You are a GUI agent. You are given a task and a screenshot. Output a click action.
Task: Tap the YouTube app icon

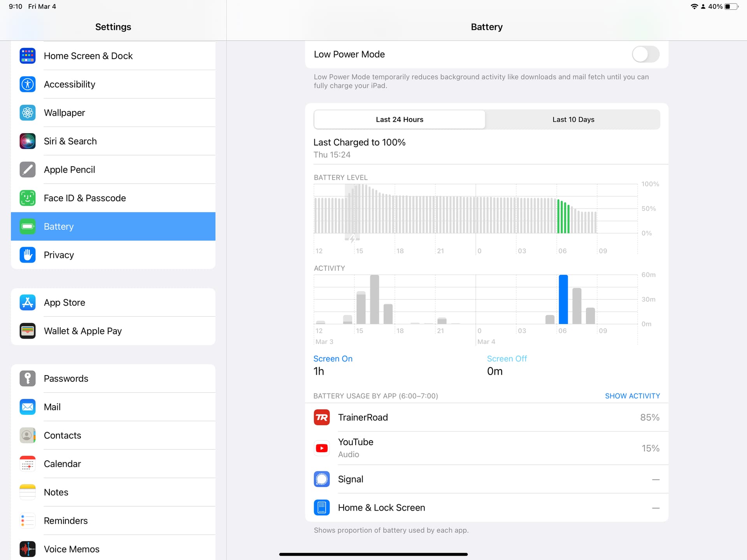click(x=322, y=448)
